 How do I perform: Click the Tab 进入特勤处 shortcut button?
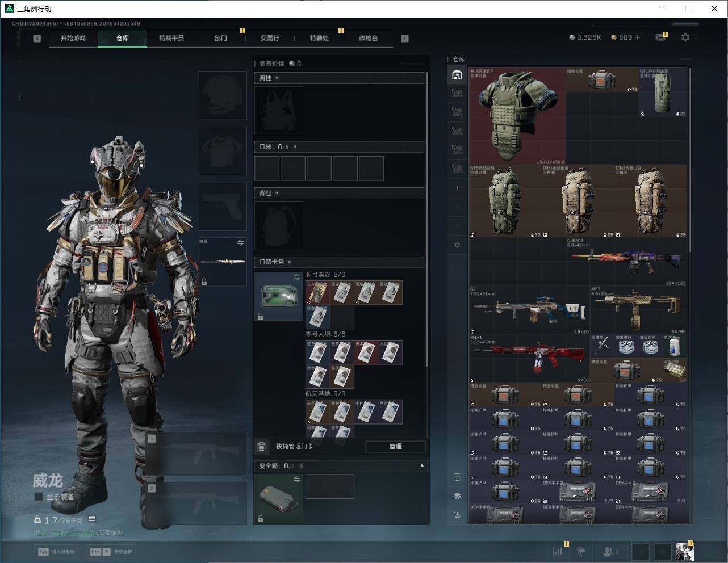(57, 552)
